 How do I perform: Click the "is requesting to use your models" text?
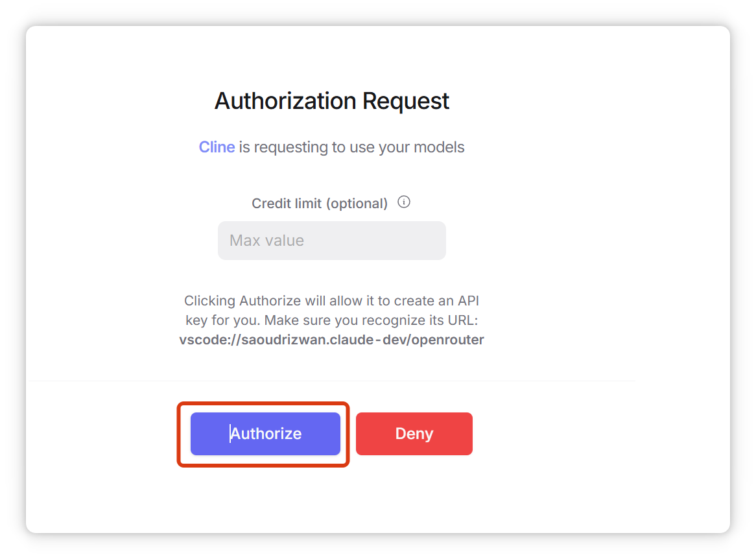click(351, 147)
